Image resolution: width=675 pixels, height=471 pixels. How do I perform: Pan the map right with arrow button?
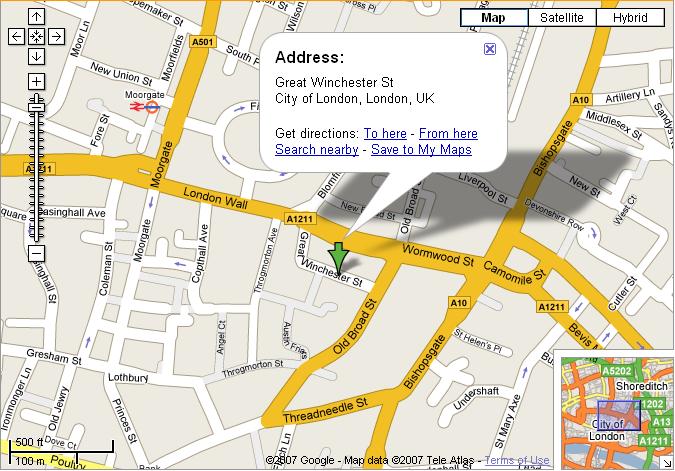click(56, 37)
